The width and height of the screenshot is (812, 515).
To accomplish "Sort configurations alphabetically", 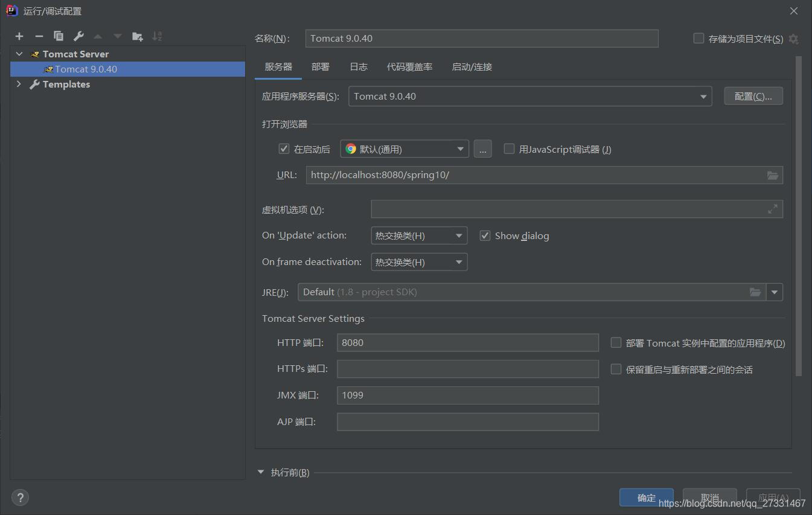I will tap(157, 36).
